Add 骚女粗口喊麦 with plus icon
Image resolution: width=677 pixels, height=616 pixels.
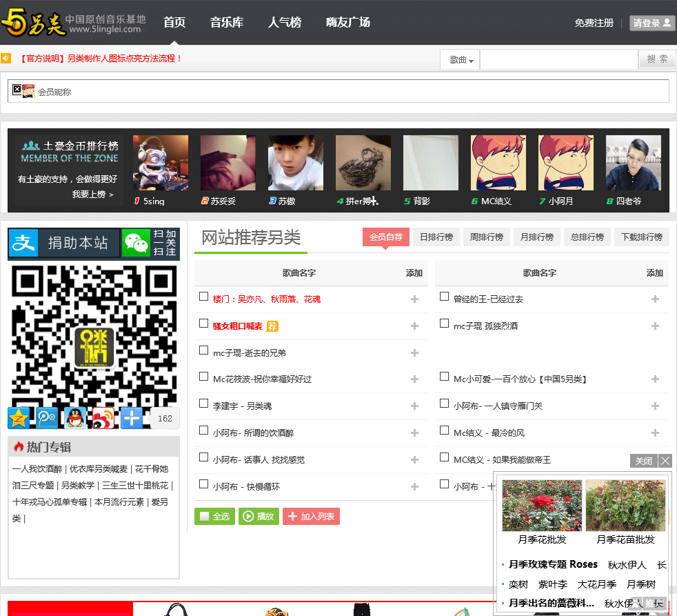click(414, 326)
